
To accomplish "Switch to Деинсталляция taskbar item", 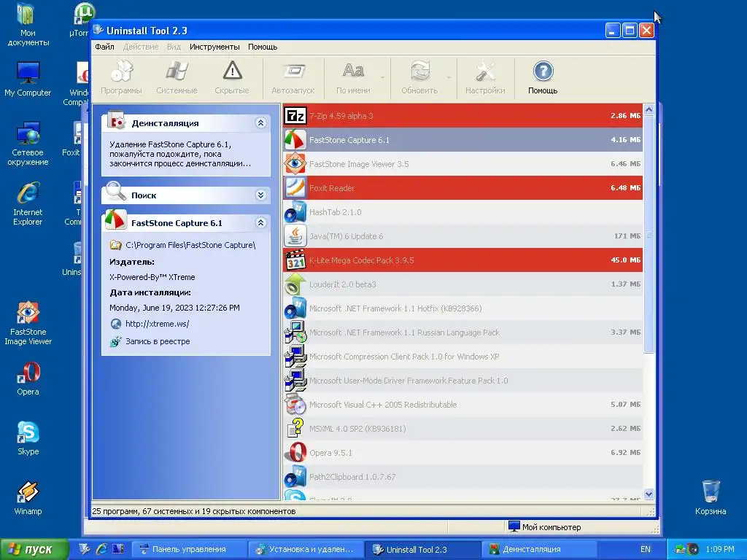I will click(x=539, y=549).
